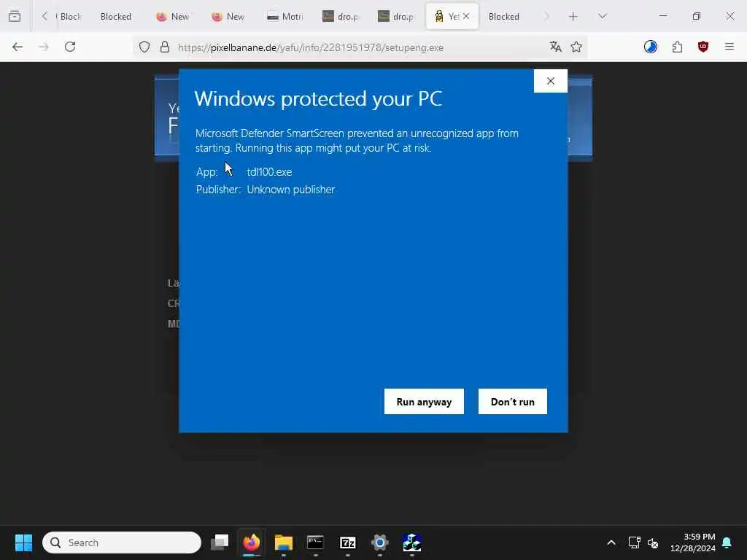
Task: Switch to the first New tab
Action: pos(172,16)
